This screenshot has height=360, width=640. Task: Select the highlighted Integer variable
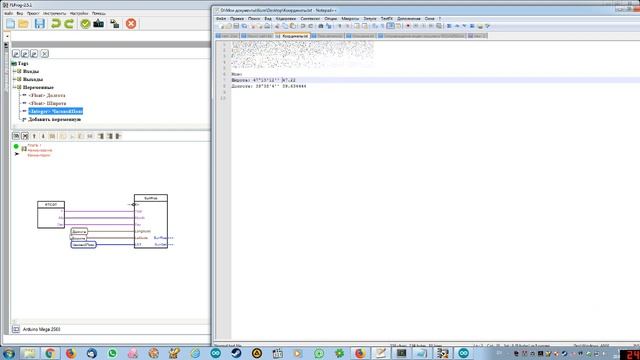click(x=56, y=111)
